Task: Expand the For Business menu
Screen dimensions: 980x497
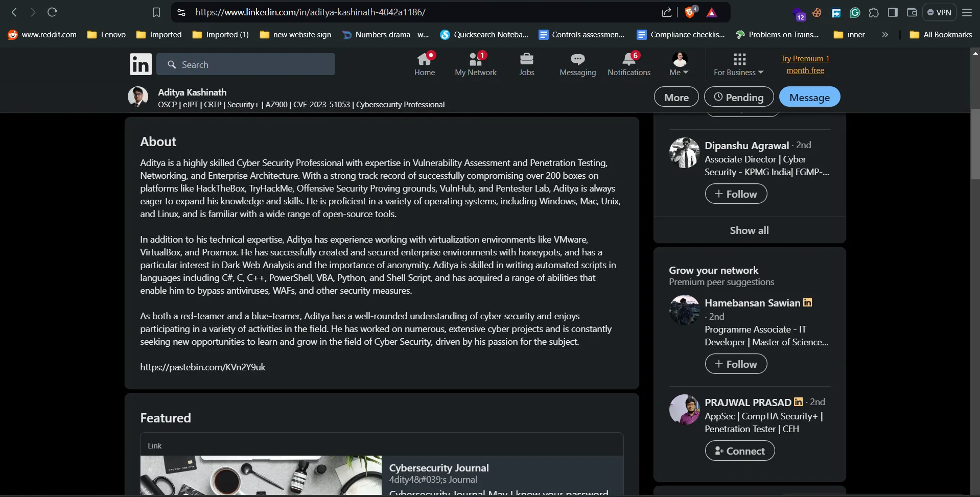Action: pos(738,64)
